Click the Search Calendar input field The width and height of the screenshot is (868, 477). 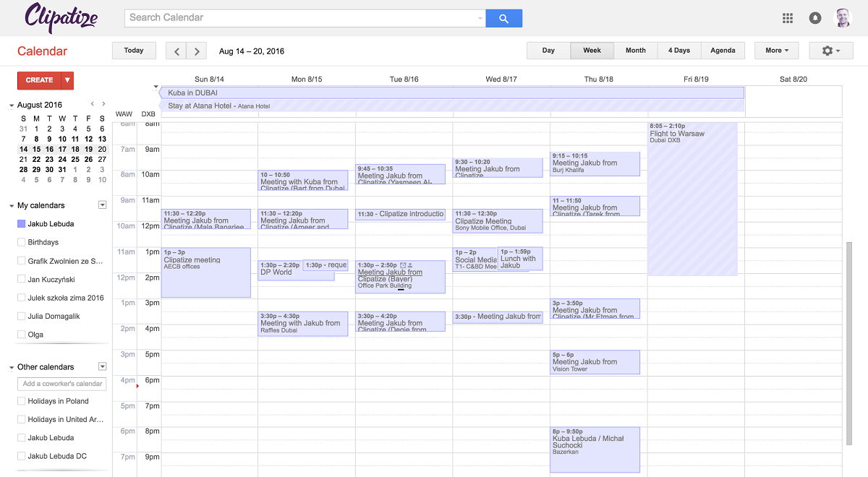point(300,18)
